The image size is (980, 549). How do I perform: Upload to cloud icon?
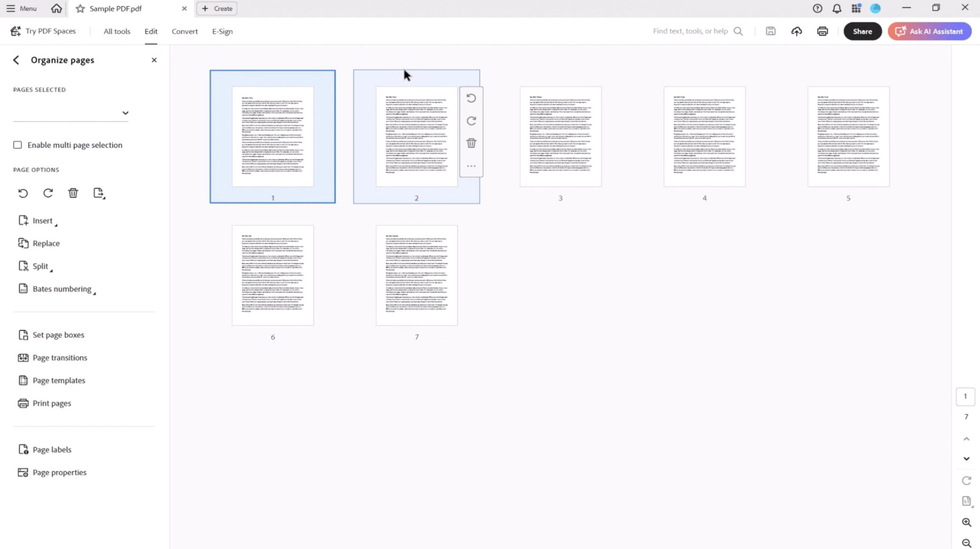[x=797, y=31]
